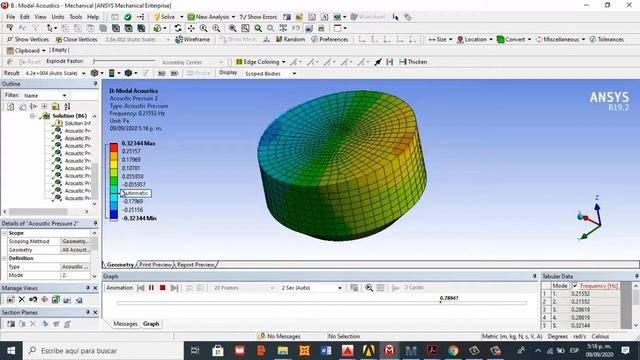
Task: Collapse the Scope section in Details
Action: 4,233
